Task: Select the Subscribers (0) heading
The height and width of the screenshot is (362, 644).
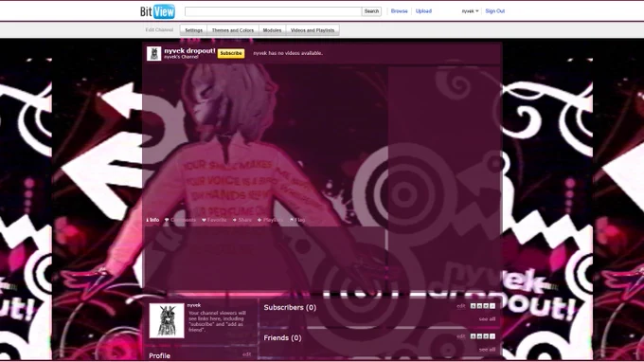Action: (290, 308)
